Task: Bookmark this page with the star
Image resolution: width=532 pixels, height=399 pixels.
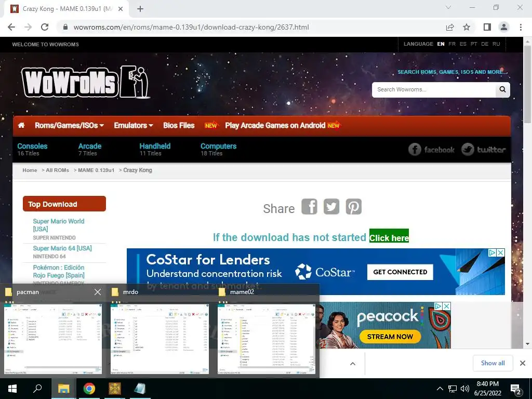Action: coord(467,27)
